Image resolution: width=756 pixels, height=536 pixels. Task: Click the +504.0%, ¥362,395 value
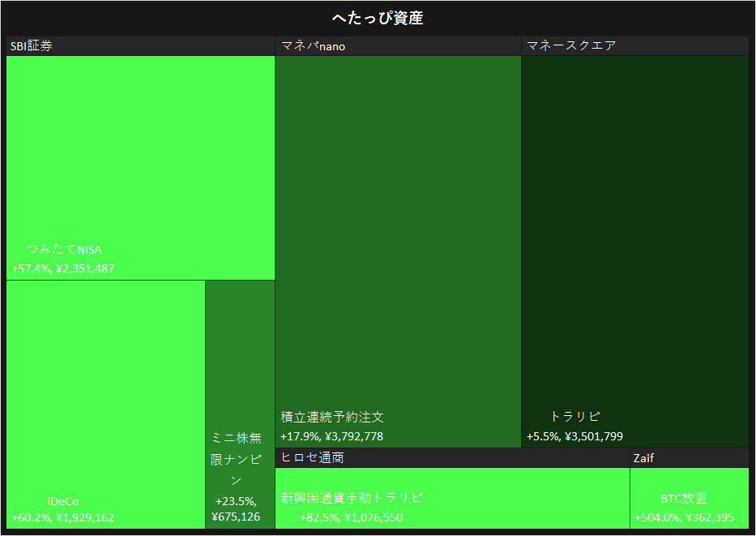[x=684, y=517]
